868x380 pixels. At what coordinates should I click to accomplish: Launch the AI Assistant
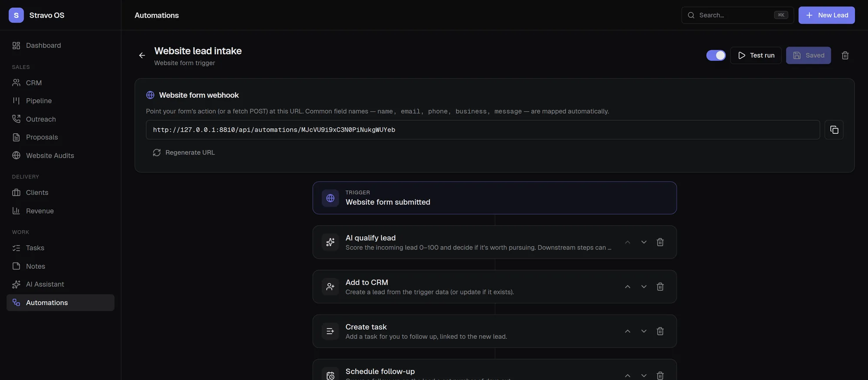(x=60, y=284)
